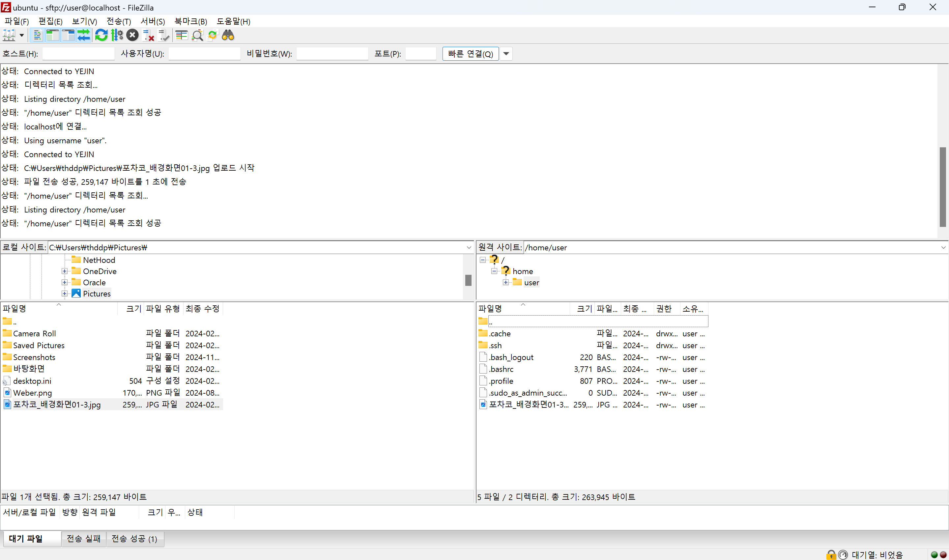The image size is (949, 560).
Task: Open the 서버(S) menu
Action: pos(153,21)
